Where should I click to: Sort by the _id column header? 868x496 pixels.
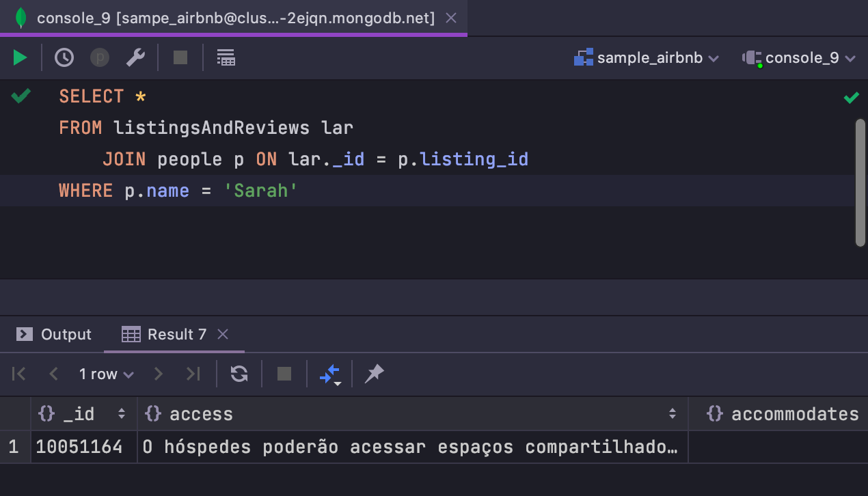pos(84,414)
